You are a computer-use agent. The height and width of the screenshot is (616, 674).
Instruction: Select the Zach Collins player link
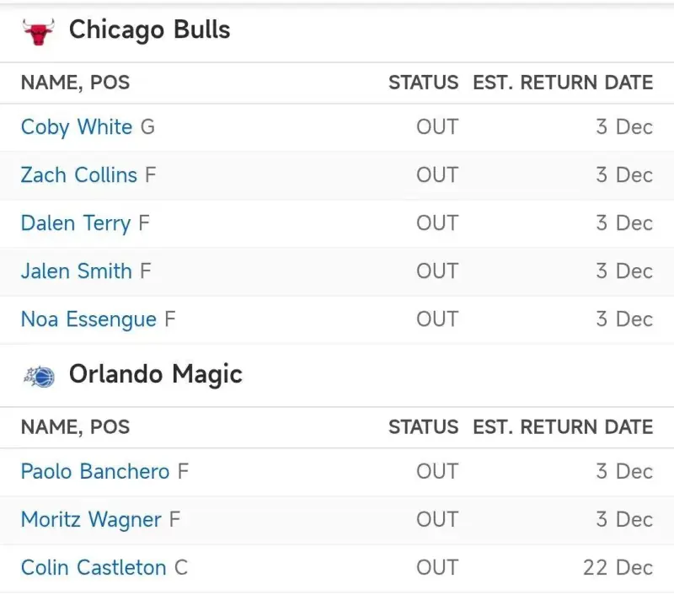tap(78, 175)
